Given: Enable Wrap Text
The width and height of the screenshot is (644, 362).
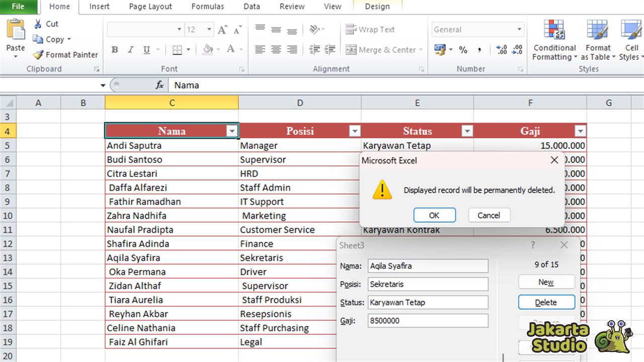Looking at the screenshot, I should pyautogui.click(x=371, y=29).
